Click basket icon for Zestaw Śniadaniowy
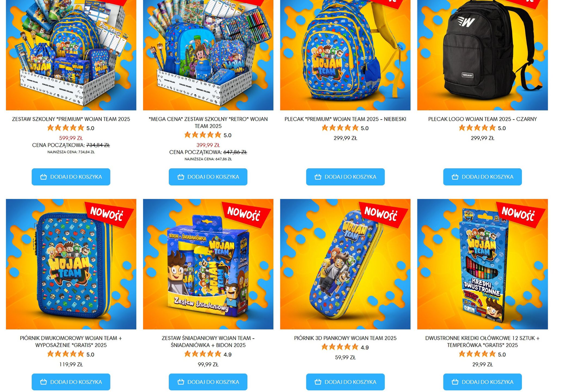The image size is (588, 392). [x=181, y=382]
